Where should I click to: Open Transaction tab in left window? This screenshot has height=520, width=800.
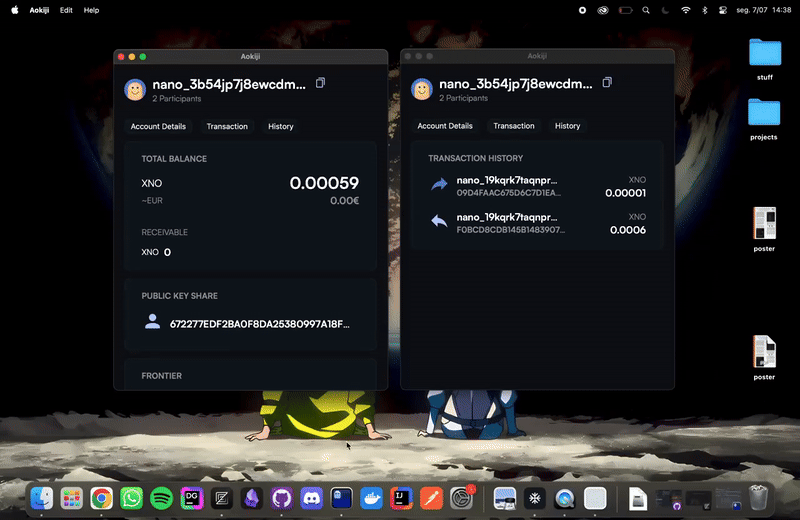(x=227, y=126)
